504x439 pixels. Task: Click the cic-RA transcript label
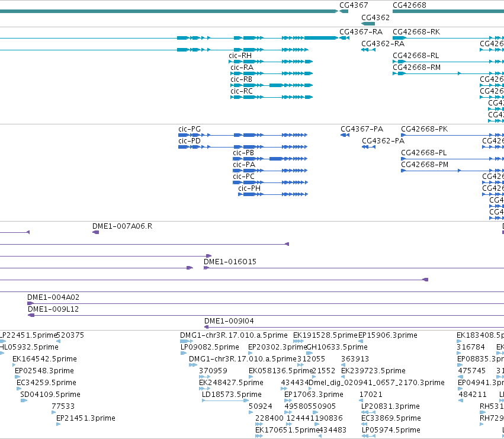(242, 68)
